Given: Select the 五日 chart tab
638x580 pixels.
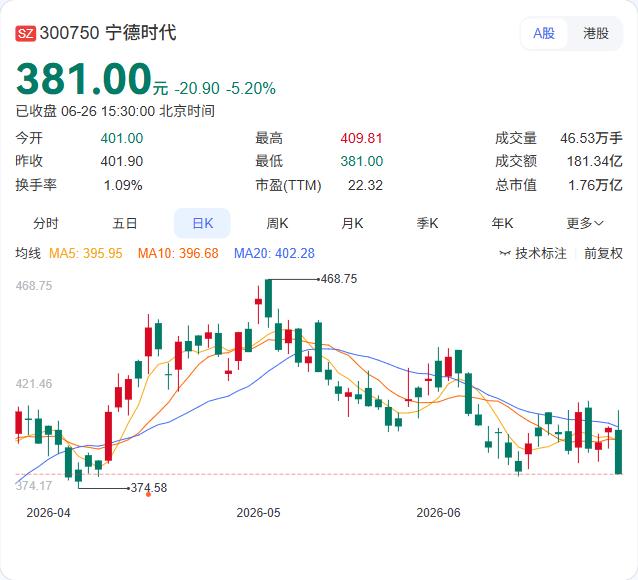Looking at the screenshot, I should pos(125,223).
